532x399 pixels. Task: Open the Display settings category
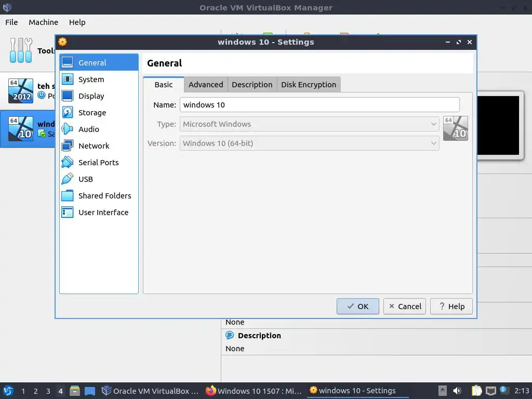coord(99,96)
